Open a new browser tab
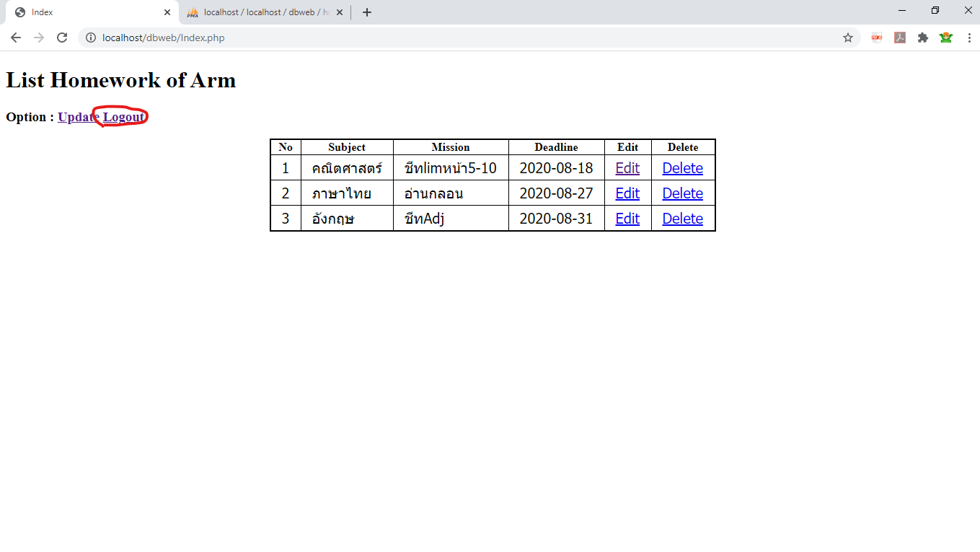The width and height of the screenshot is (980, 552). pyautogui.click(x=366, y=12)
